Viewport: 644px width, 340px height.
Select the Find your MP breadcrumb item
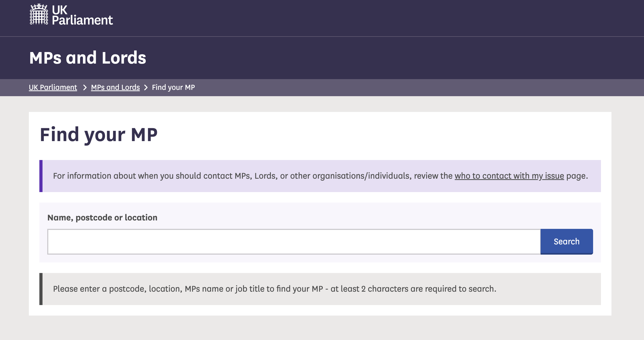click(x=173, y=87)
